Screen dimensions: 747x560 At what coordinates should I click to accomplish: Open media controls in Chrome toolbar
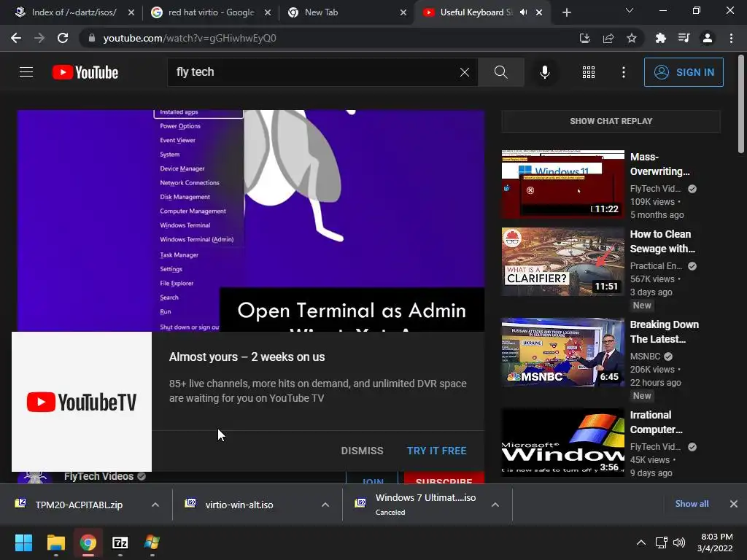(684, 38)
